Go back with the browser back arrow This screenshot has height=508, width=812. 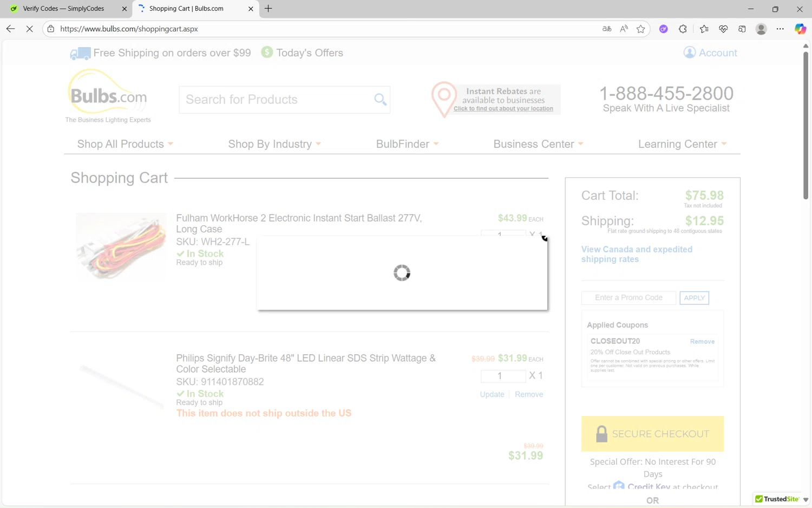pyautogui.click(x=11, y=29)
